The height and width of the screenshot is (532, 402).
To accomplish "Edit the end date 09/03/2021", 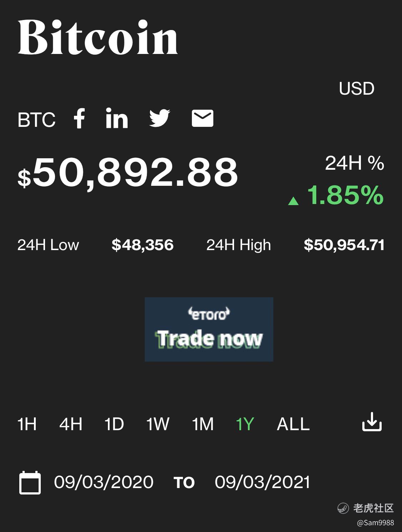I will [262, 482].
